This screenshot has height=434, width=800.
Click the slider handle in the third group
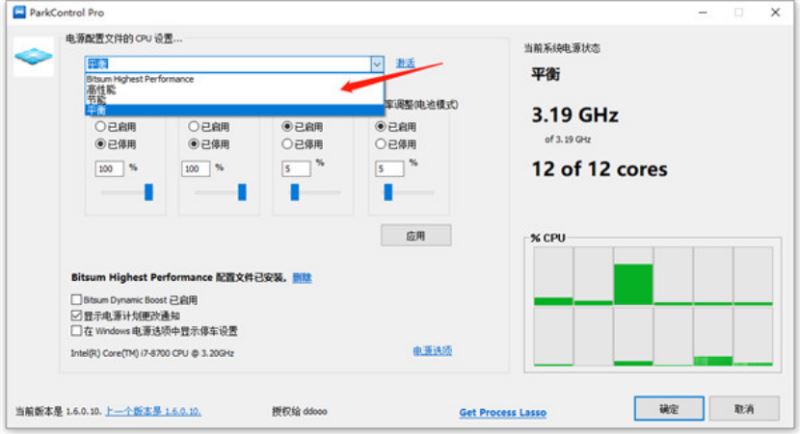pos(294,192)
